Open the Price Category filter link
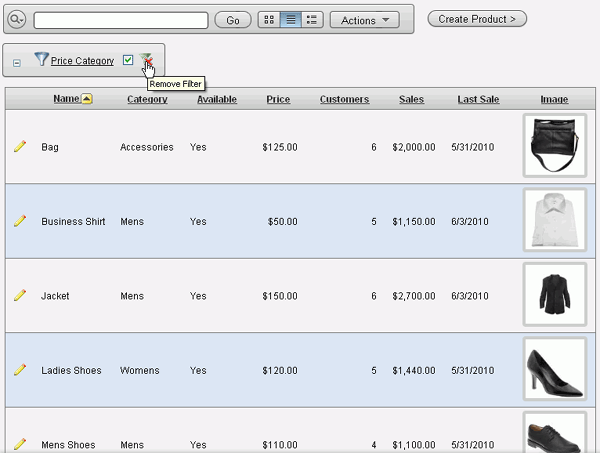This screenshot has width=600, height=453. (82, 61)
